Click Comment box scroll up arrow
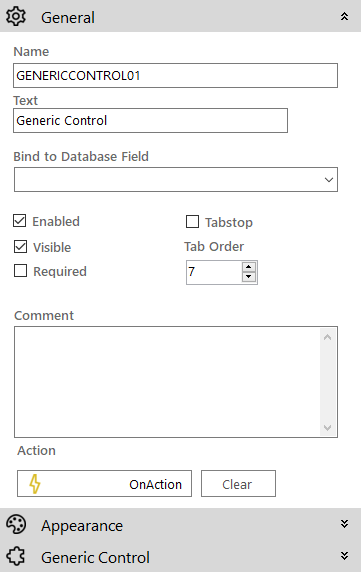Viewport: 361px width, 572px height. tap(327, 337)
